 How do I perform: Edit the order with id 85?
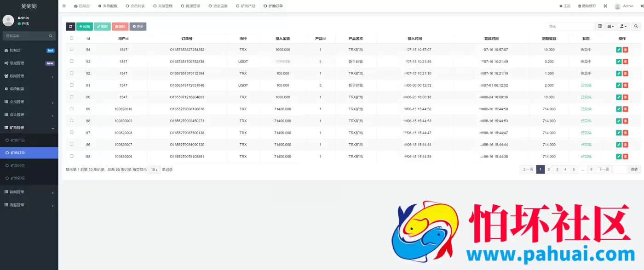point(619,157)
